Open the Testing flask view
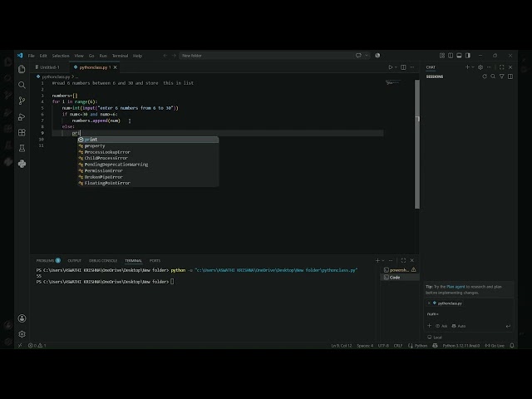Image resolution: width=532 pixels, height=399 pixels. click(22, 148)
